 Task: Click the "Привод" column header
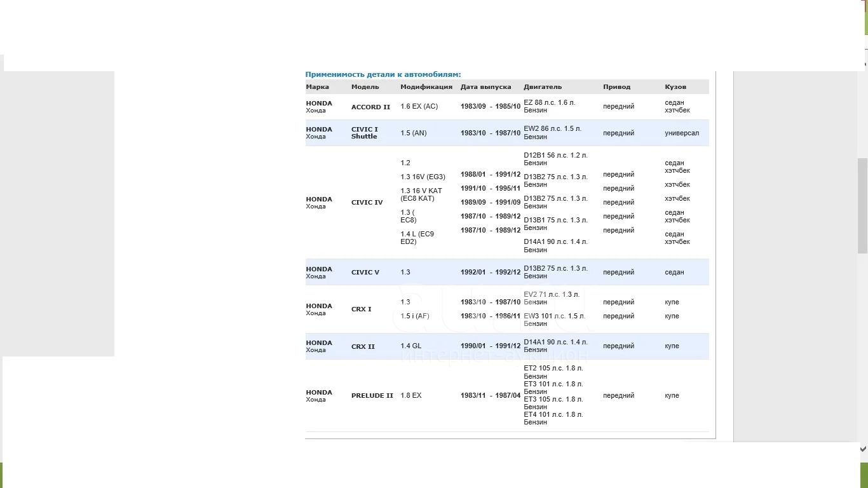pos(616,87)
